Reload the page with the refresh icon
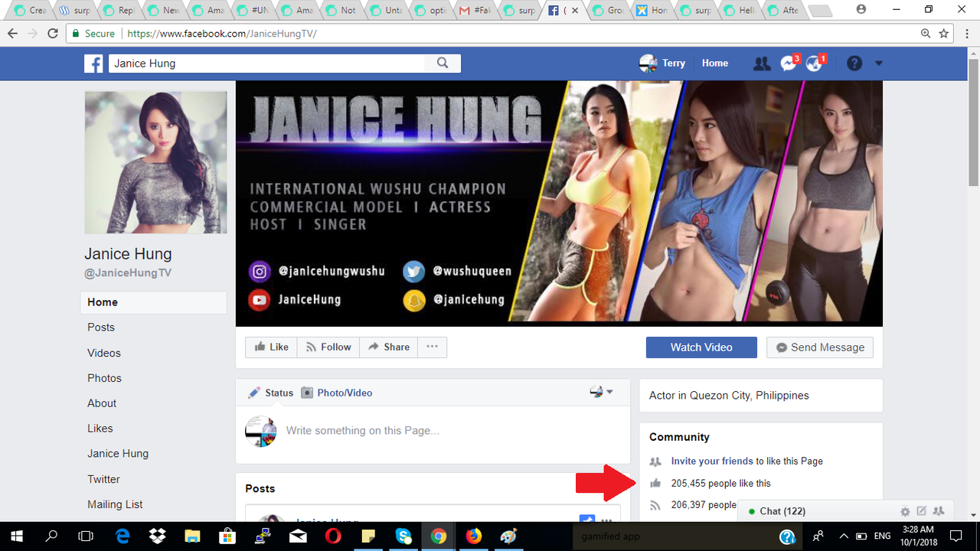 click(x=52, y=34)
